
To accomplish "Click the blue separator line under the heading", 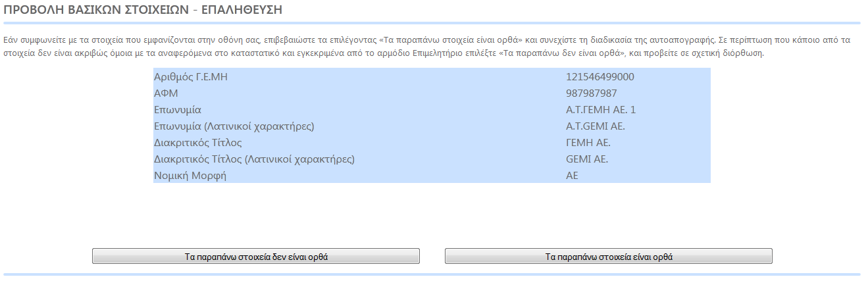I will [432, 22].
